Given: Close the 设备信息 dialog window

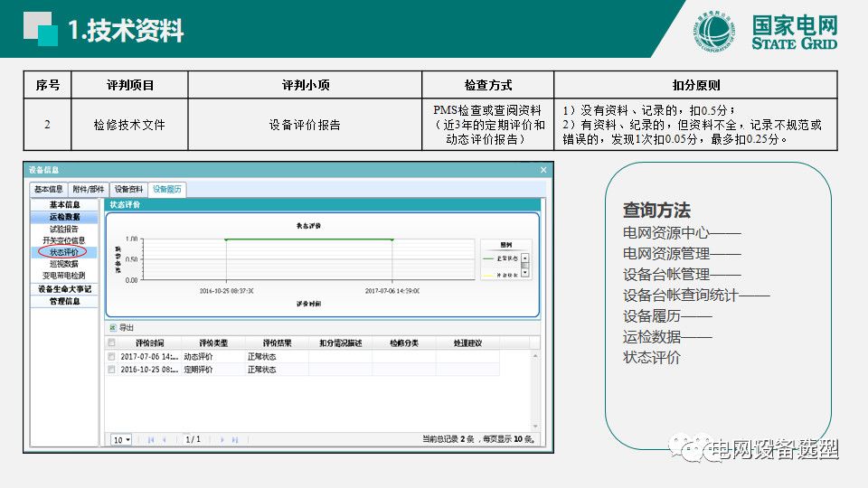Looking at the screenshot, I should [543, 170].
